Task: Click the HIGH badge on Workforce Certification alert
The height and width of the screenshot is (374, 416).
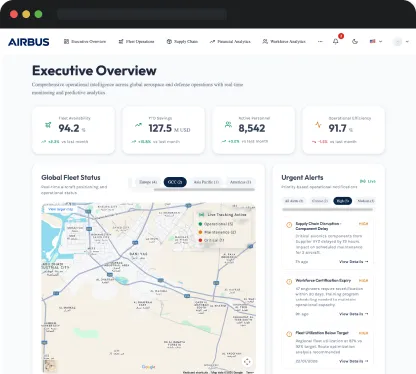Action: point(363,281)
